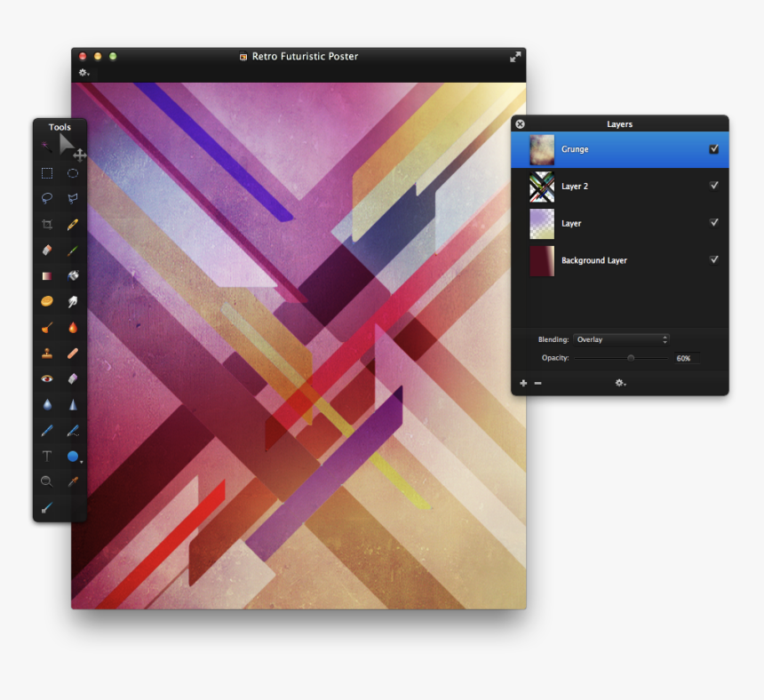Click the add layer plus button
This screenshot has height=700, width=764.
click(x=523, y=383)
